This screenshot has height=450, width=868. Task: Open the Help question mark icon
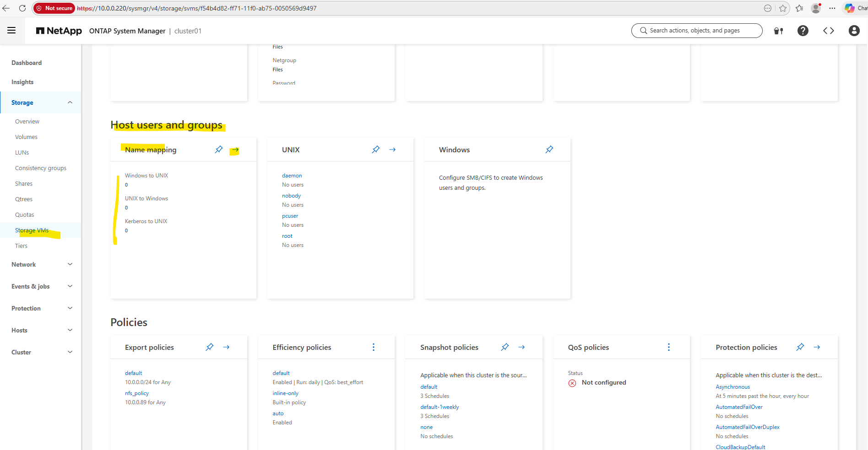tap(803, 31)
